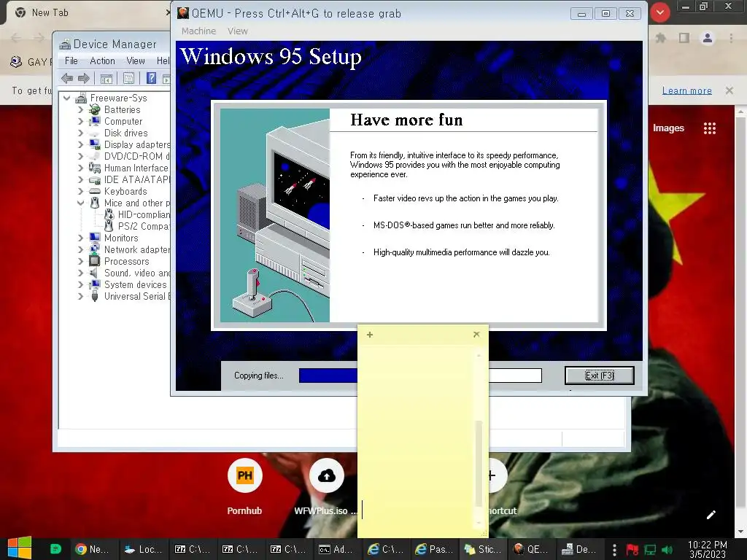Click the Learn more link

686,90
